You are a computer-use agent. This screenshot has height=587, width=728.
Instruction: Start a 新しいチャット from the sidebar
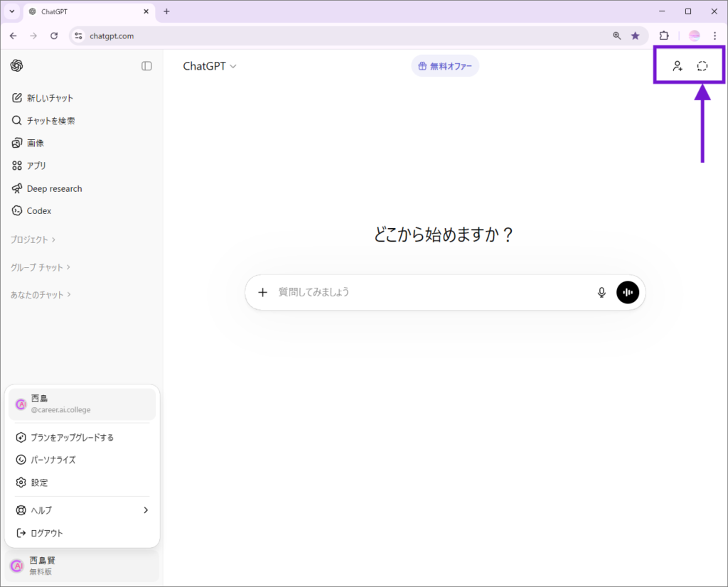[50, 98]
